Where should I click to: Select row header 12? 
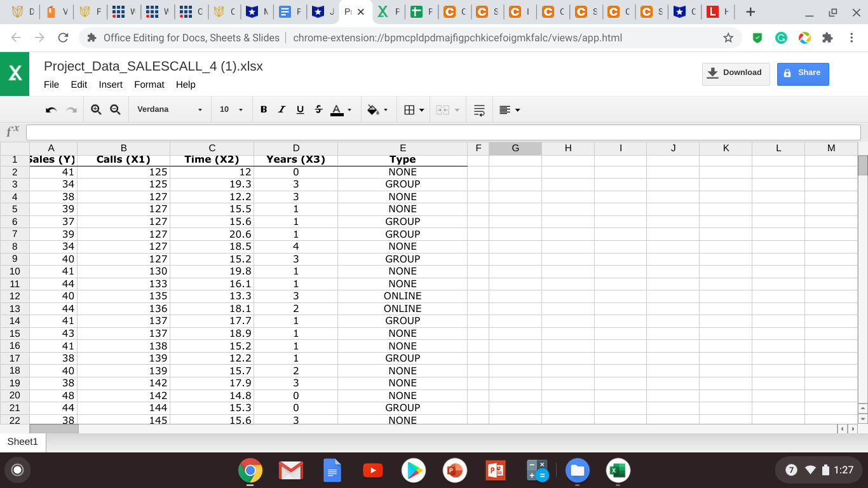point(15,296)
